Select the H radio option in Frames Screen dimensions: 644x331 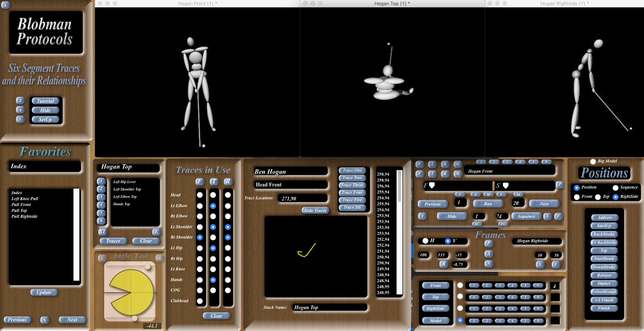coord(425,241)
